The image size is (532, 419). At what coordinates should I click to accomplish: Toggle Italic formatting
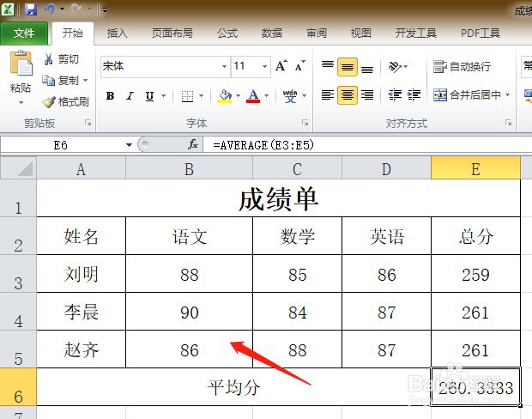coord(130,96)
